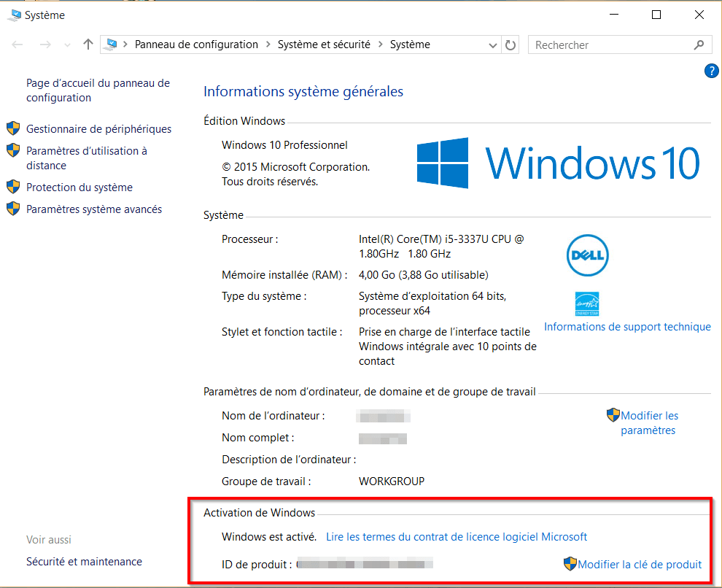This screenshot has height=588, width=722.
Task: Open Protection du système link
Action: 79,187
